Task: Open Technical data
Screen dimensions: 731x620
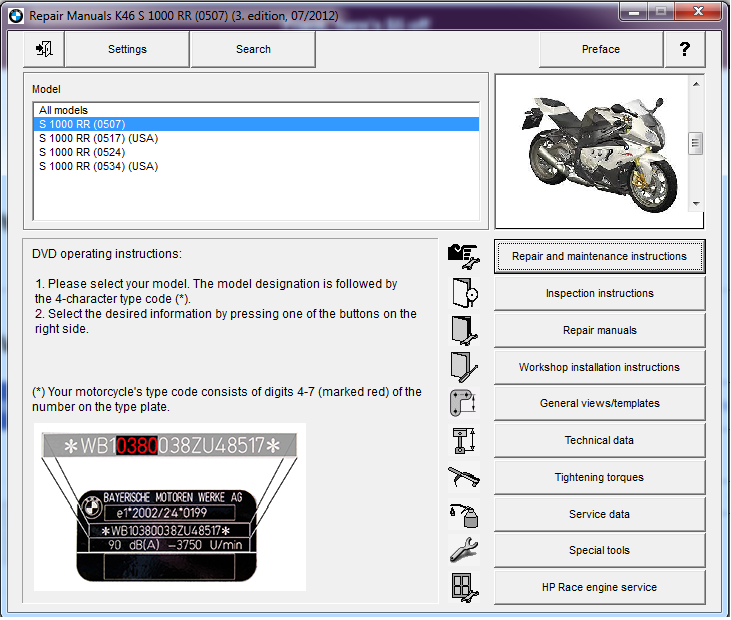Action: [x=600, y=440]
